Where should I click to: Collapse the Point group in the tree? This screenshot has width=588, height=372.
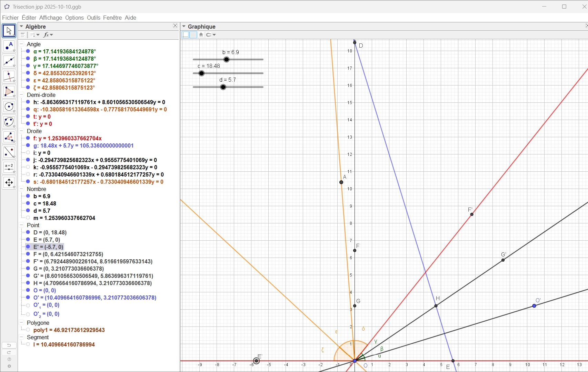[22, 225]
